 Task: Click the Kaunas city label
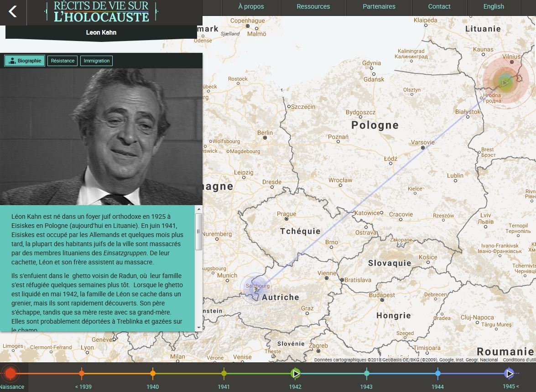click(483, 49)
